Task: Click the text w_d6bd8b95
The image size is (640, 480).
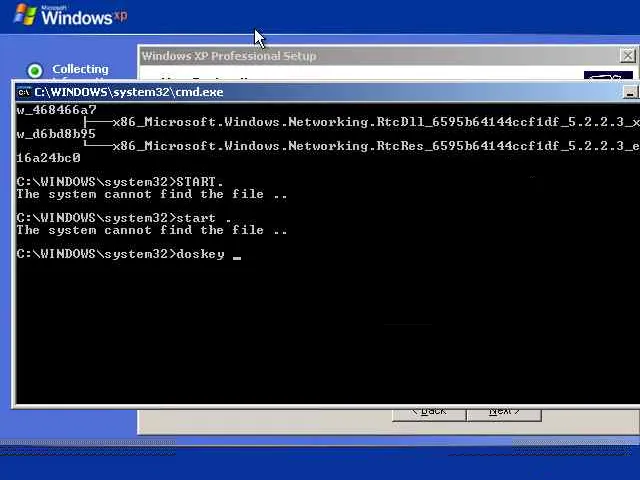Action: [56, 134]
